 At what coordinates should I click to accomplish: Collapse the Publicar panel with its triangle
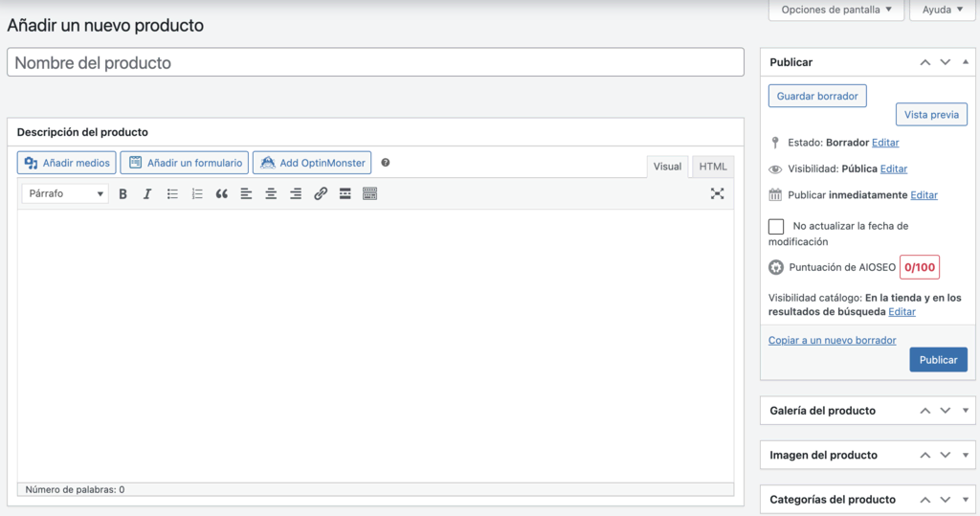click(966, 62)
